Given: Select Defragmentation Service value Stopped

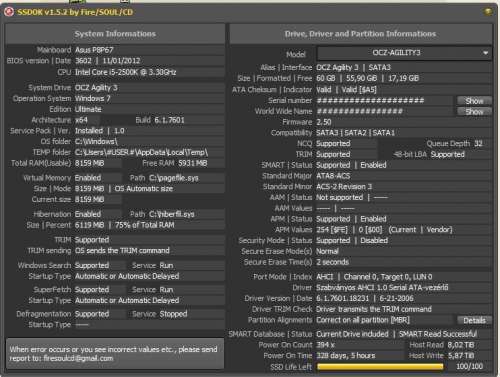Looking at the screenshot, I should click(x=173, y=314).
